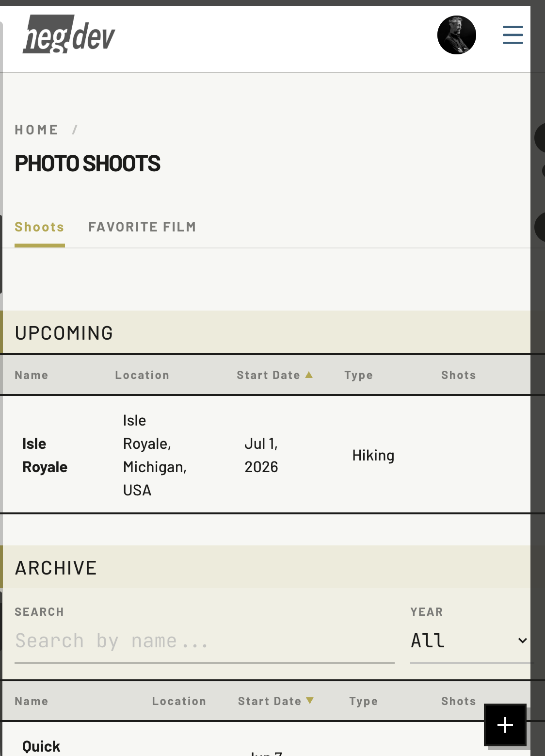Switch to the Shoots tab
The height and width of the screenshot is (756, 545).
coord(39,227)
